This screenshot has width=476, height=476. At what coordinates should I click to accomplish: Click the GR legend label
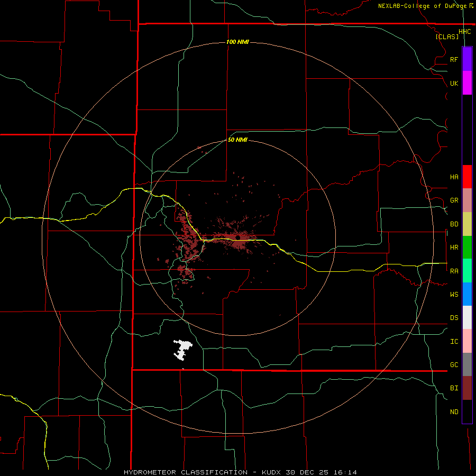(454, 200)
